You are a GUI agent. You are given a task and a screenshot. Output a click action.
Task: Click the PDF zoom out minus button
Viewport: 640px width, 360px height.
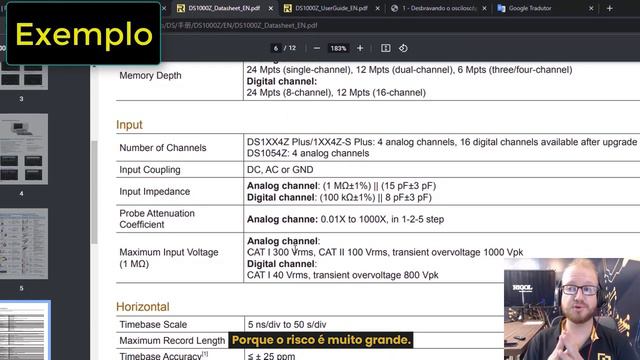pos(317,48)
